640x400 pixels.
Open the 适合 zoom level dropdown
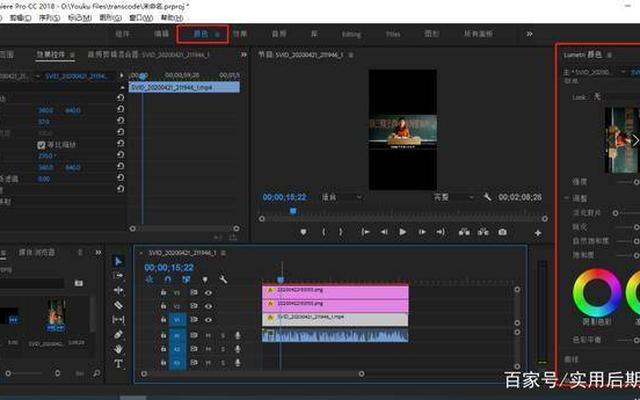(x=340, y=198)
